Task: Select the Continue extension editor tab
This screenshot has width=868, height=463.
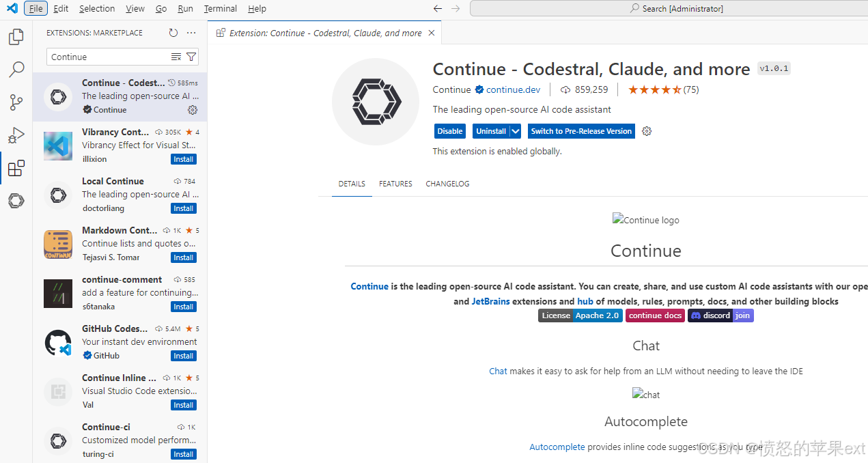Action: point(325,33)
